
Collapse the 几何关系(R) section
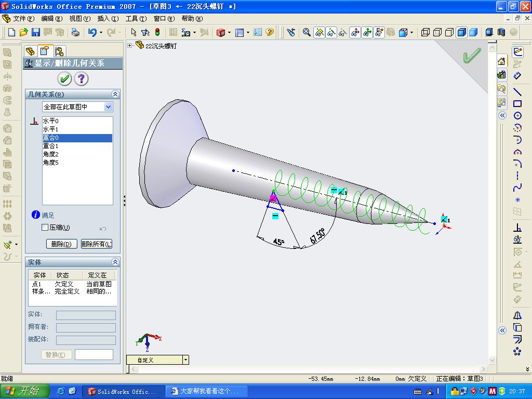pos(115,94)
